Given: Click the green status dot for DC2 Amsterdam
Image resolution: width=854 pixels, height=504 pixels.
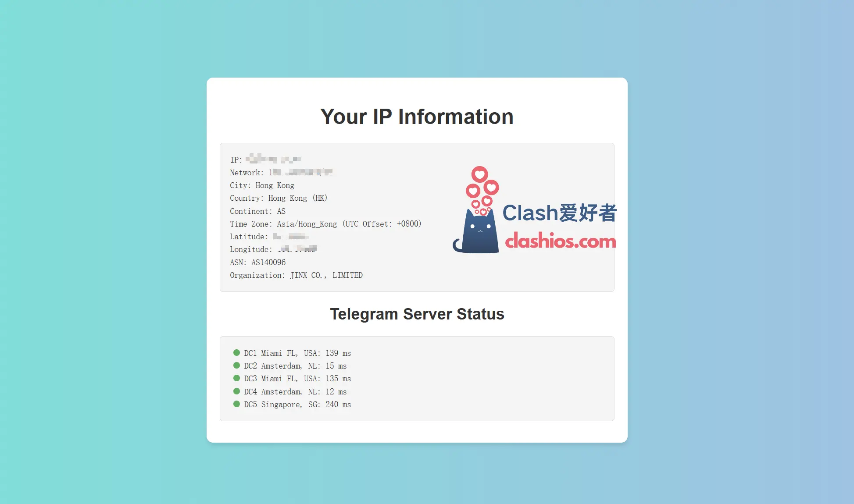Looking at the screenshot, I should 236,365.
